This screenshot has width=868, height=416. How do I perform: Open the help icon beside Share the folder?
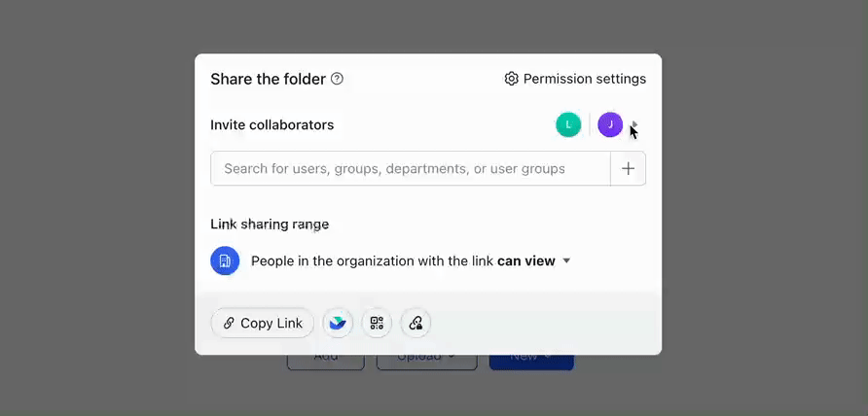point(337,79)
